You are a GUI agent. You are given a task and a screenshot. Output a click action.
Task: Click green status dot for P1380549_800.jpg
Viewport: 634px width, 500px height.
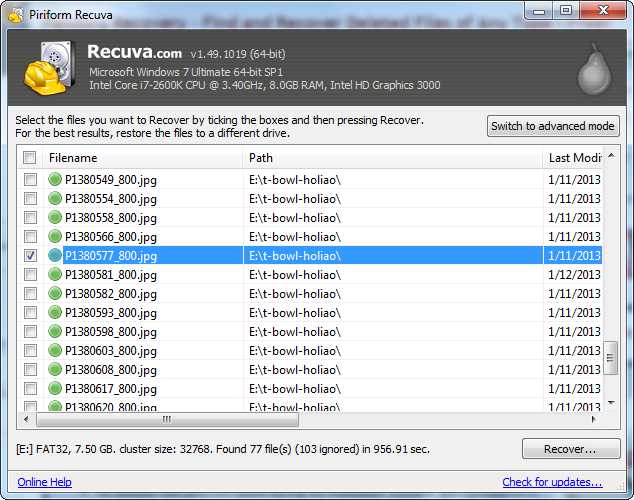click(x=55, y=179)
